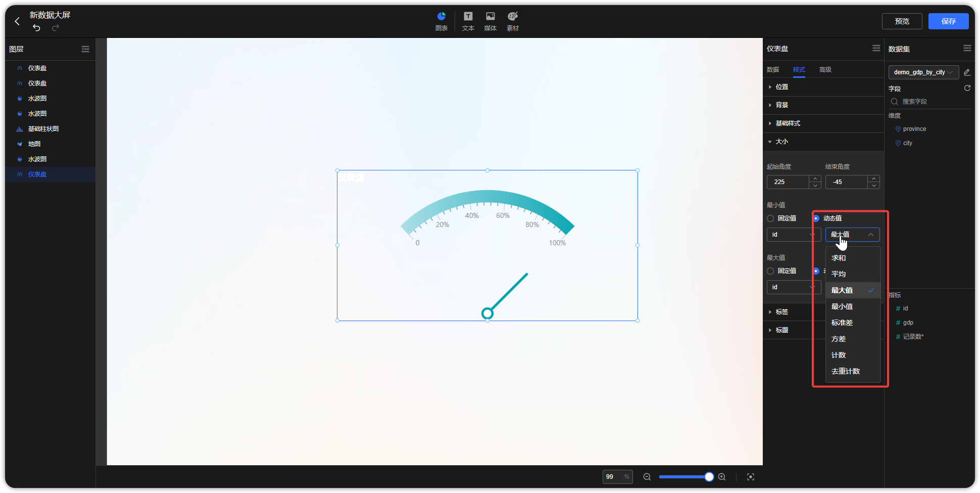Open the 文本 text tool

coord(468,21)
